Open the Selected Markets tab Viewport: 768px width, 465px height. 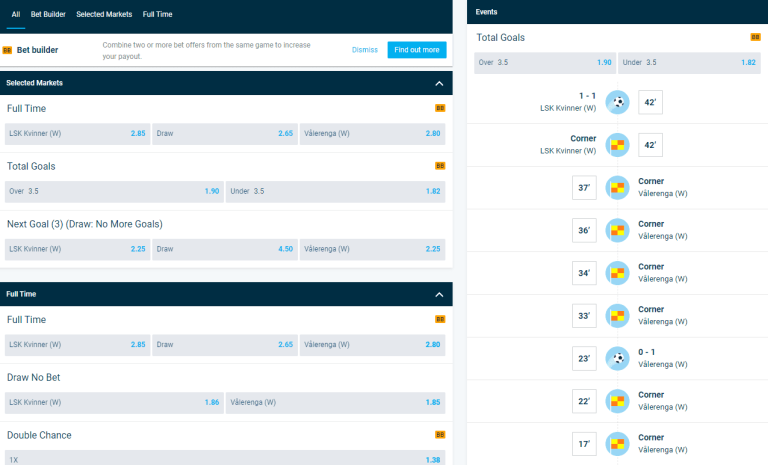click(104, 14)
